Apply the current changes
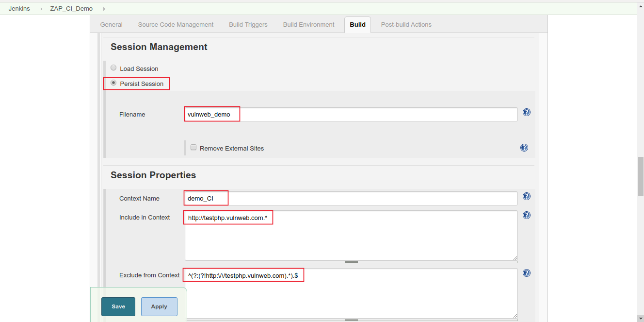Screen dimensions: 644x322 [159, 306]
